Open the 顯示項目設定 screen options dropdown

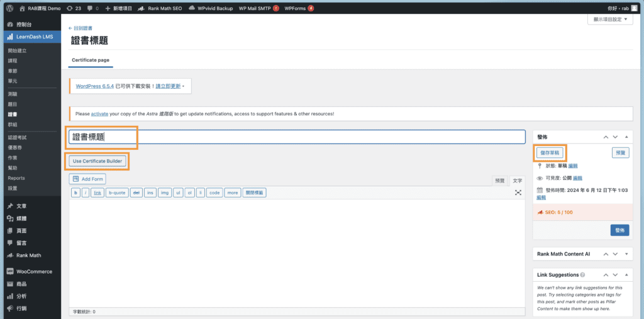[609, 20]
